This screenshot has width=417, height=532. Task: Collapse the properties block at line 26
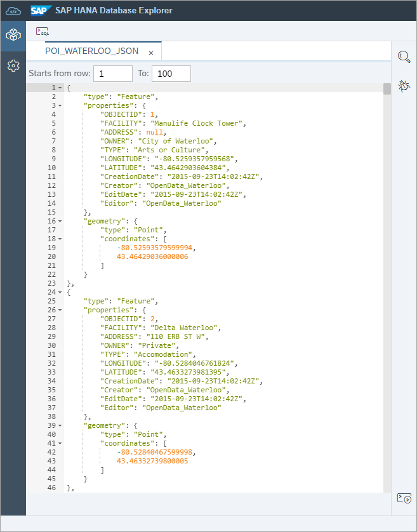tap(60, 310)
